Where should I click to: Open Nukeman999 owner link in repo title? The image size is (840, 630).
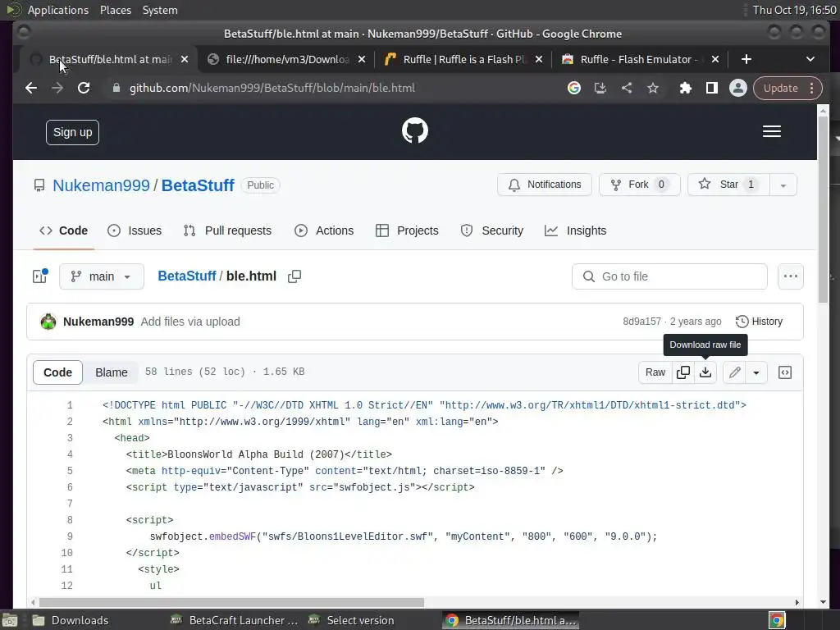tap(101, 185)
